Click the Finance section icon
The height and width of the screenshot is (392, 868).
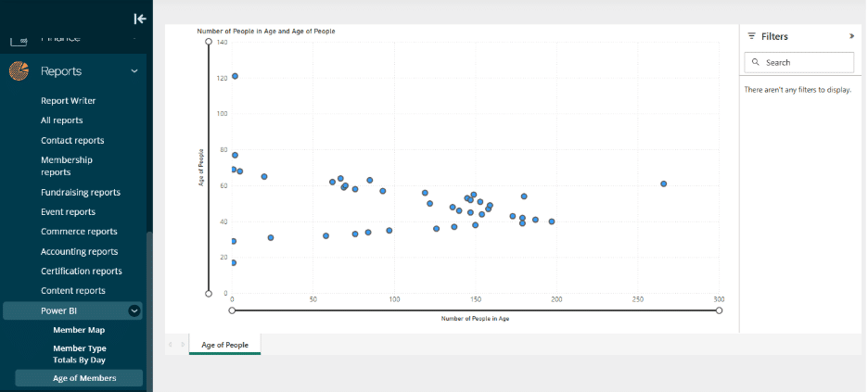click(19, 40)
